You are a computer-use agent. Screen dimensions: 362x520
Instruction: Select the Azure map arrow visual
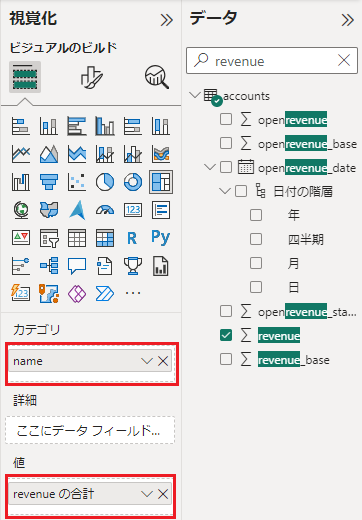[x=77, y=210]
